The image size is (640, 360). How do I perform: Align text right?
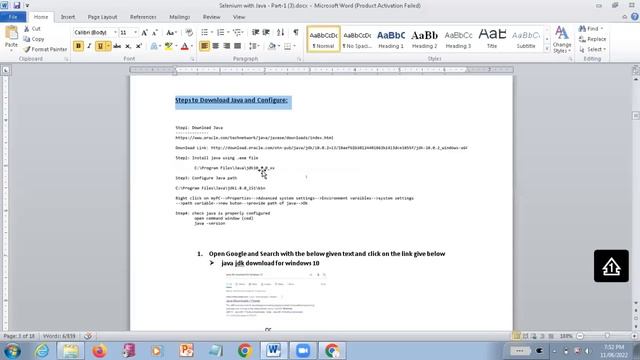click(x=227, y=46)
